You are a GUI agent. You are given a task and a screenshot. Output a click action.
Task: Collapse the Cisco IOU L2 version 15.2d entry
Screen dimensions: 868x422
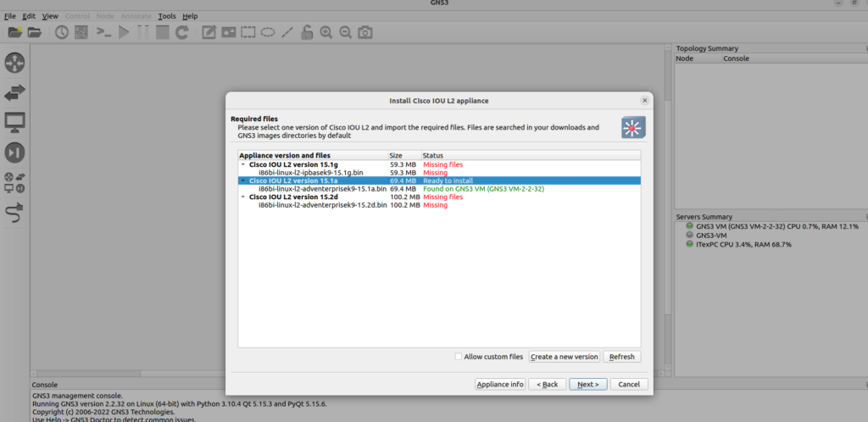click(x=243, y=197)
